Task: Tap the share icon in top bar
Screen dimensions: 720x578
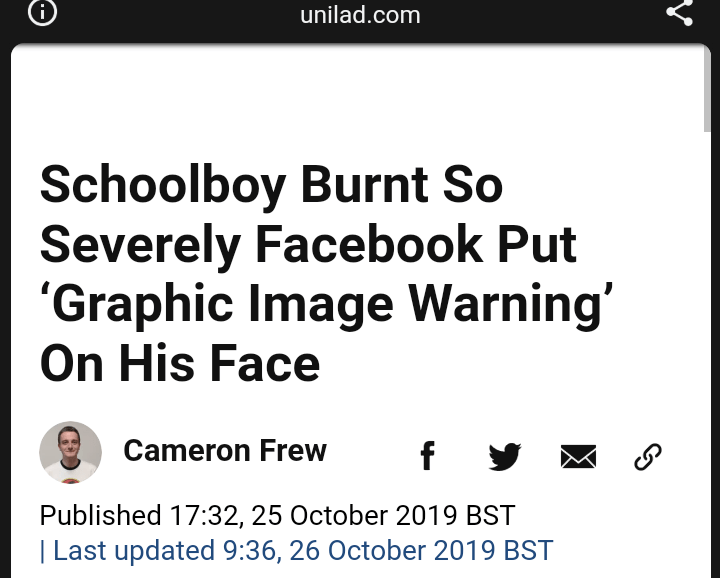Action: [679, 13]
